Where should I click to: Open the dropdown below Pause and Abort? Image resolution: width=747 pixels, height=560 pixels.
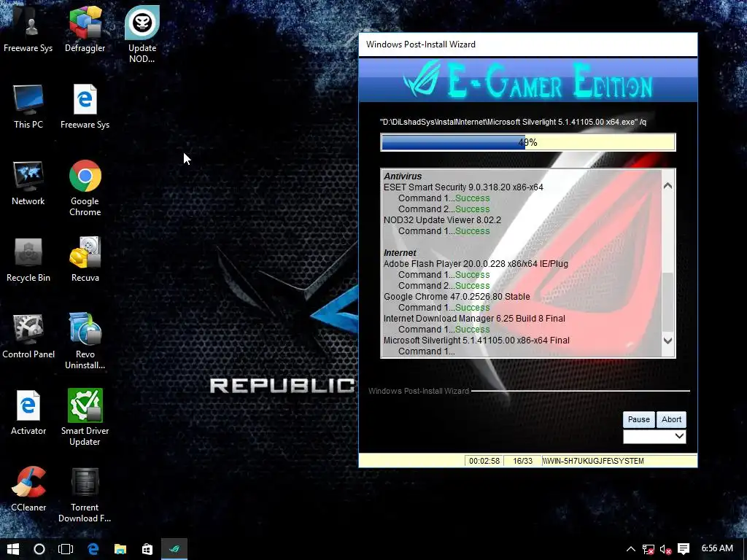(x=654, y=436)
